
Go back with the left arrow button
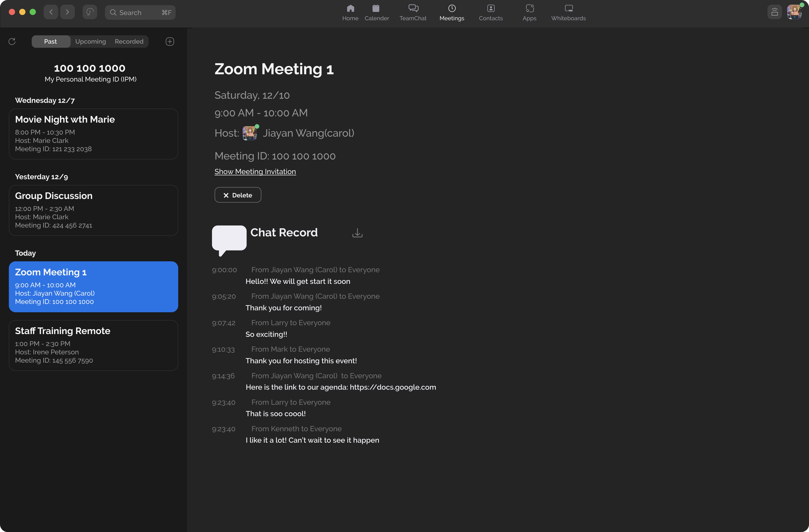coord(51,12)
